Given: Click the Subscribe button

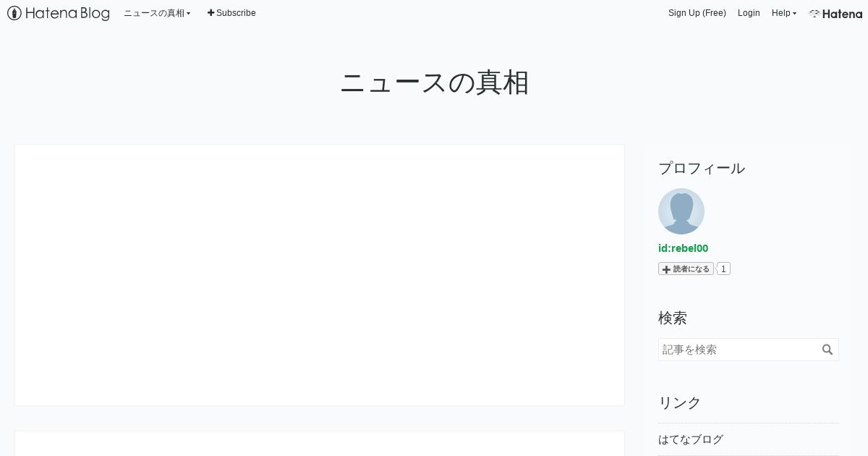Looking at the screenshot, I should pyautogui.click(x=231, y=13).
